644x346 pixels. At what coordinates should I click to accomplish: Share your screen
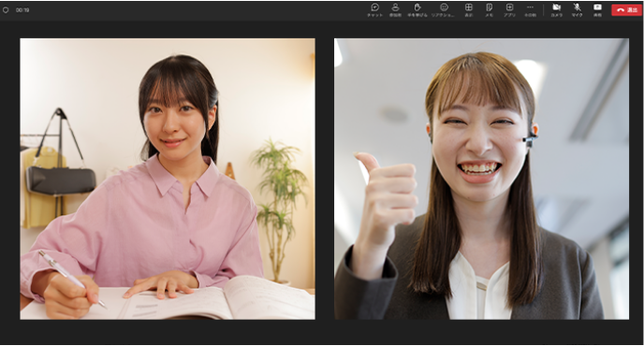(597, 10)
